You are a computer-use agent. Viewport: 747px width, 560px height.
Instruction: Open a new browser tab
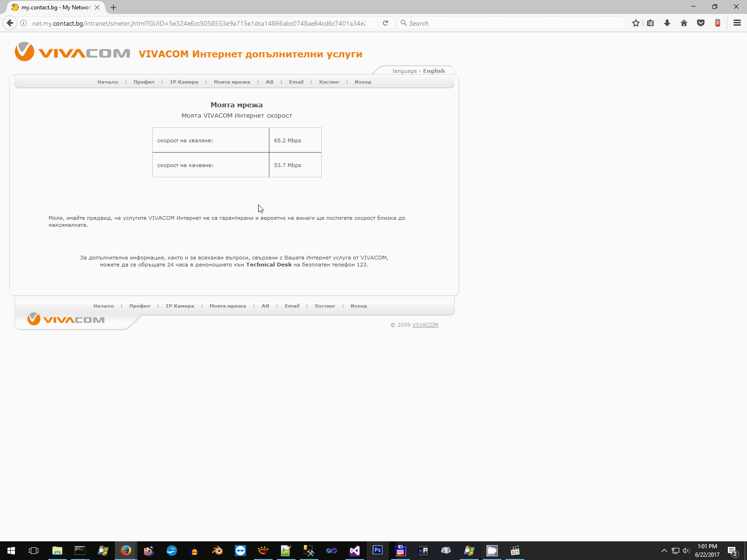(113, 7)
